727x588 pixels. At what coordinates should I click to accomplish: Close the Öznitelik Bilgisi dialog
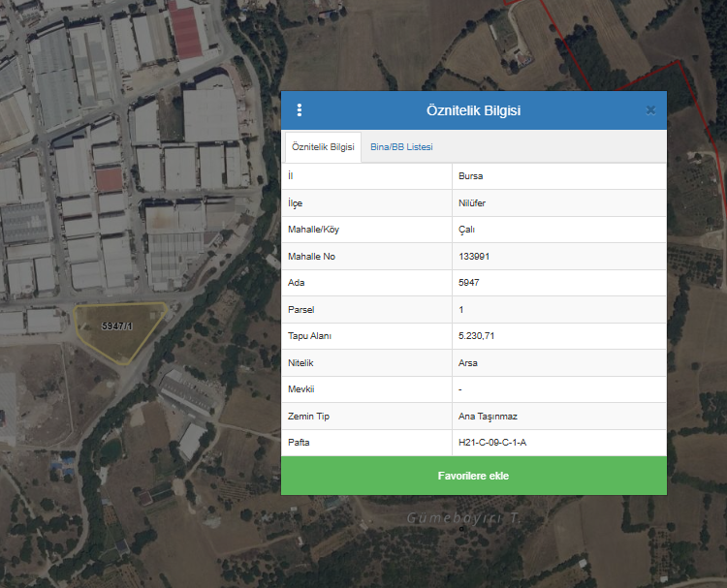[x=650, y=110]
